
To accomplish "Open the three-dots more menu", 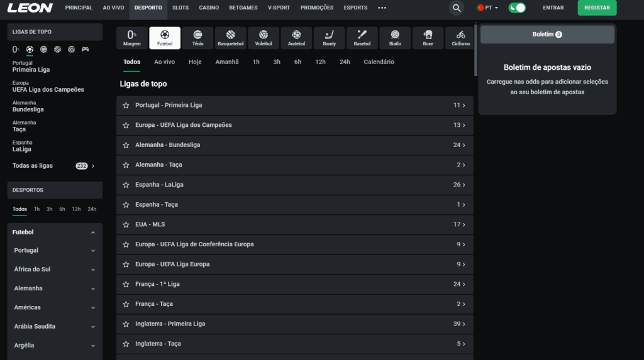I will 382,8.
